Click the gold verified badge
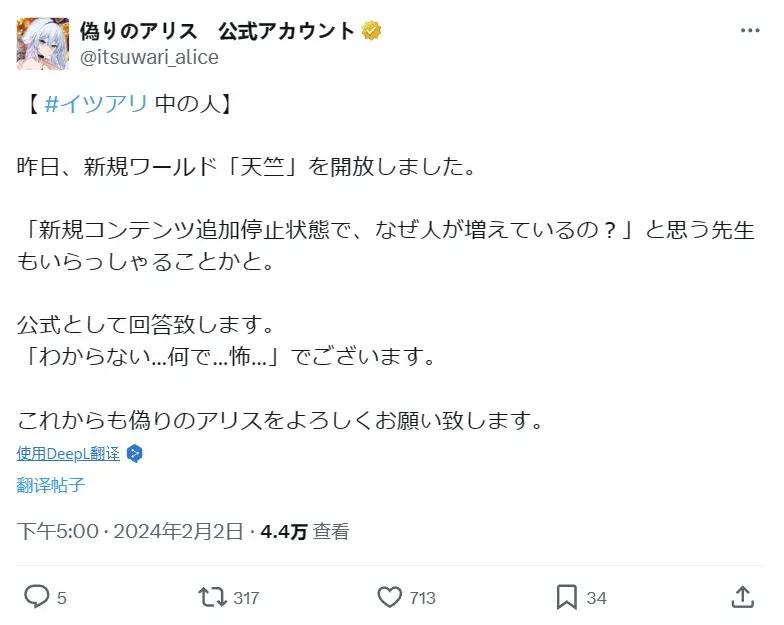 click(x=372, y=31)
